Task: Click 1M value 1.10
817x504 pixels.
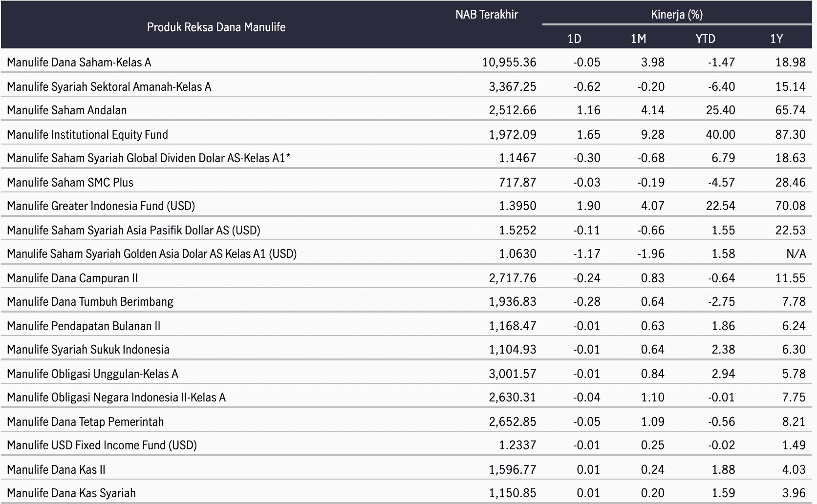Action: [x=653, y=397]
